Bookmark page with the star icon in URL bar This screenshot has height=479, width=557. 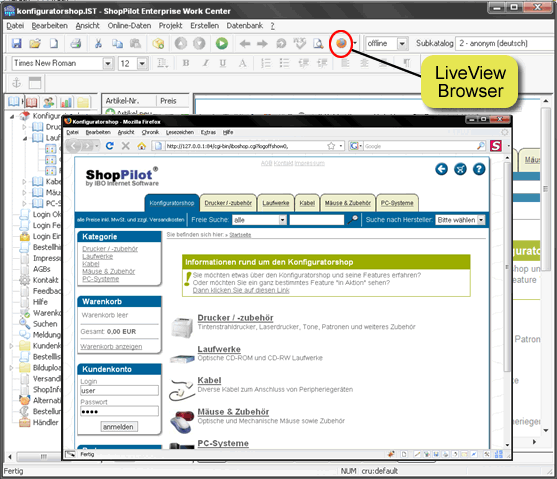click(331, 146)
